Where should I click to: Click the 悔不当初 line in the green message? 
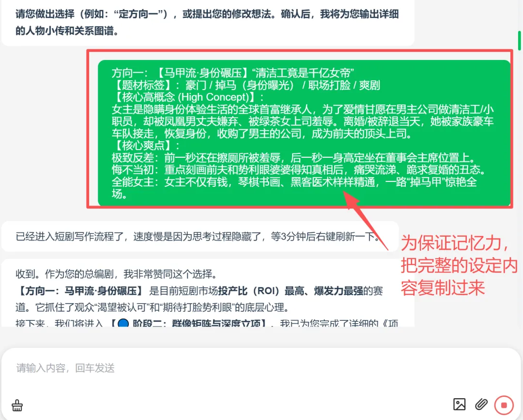[299, 170]
